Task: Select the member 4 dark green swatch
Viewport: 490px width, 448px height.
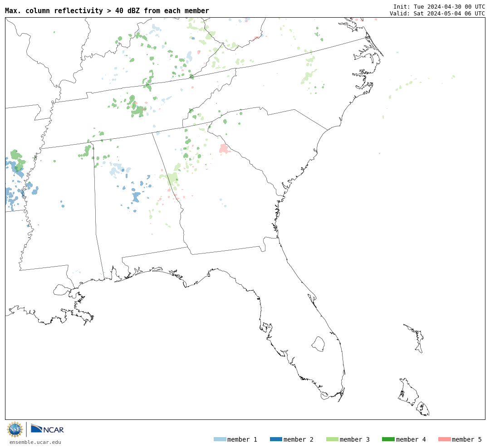Action: (x=388, y=439)
